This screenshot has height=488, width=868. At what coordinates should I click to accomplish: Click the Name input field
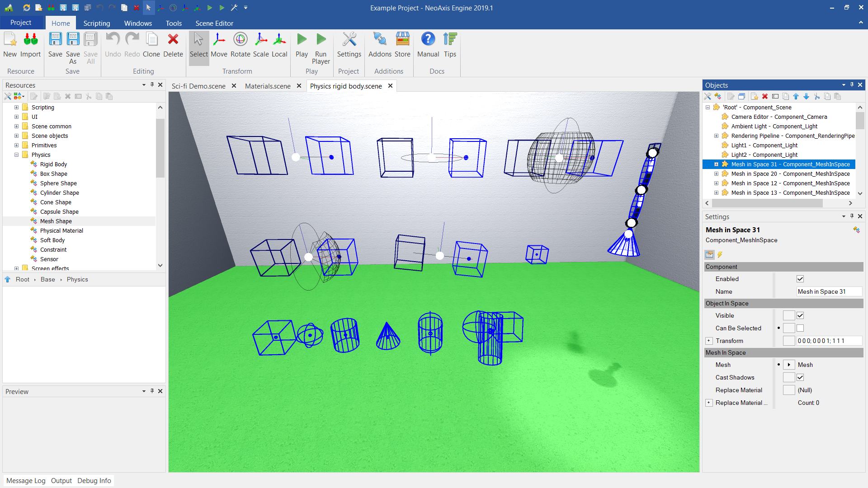(828, 291)
